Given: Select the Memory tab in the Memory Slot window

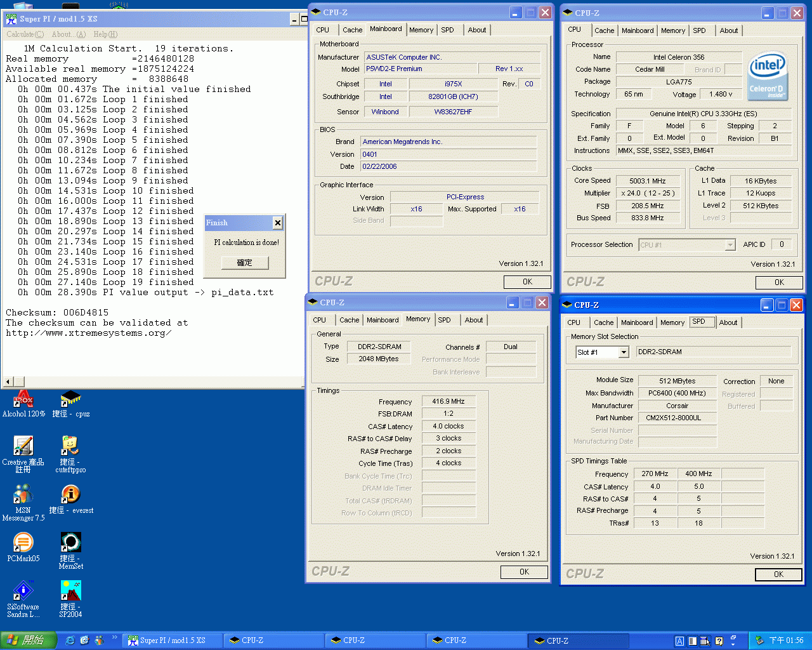Looking at the screenshot, I should [672, 322].
